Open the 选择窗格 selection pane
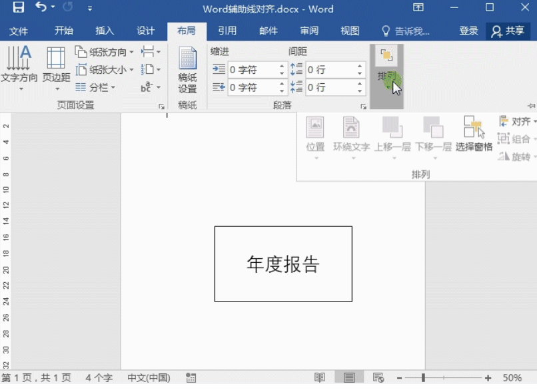537x392 pixels. (474, 134)
